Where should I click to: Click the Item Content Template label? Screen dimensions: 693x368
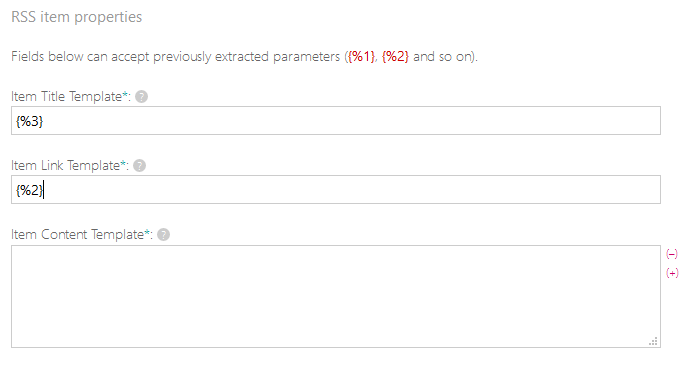[x=77, y=235]
